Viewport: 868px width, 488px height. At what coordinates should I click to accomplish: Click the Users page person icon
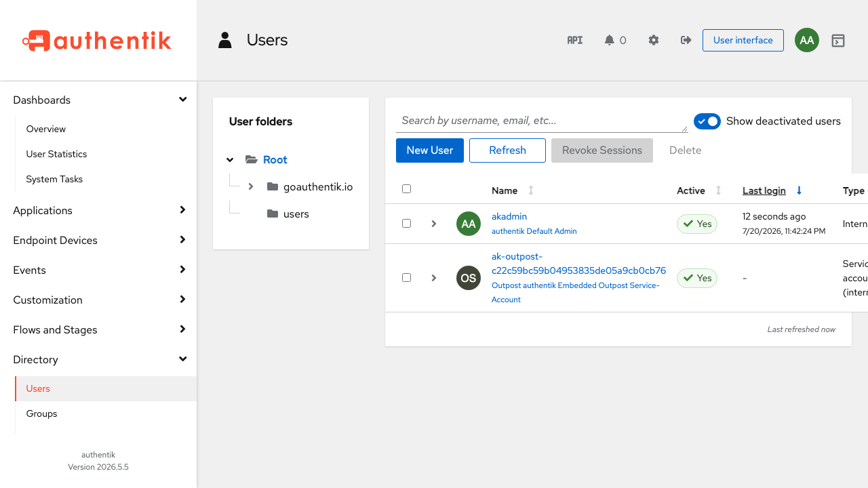[225, 40]
